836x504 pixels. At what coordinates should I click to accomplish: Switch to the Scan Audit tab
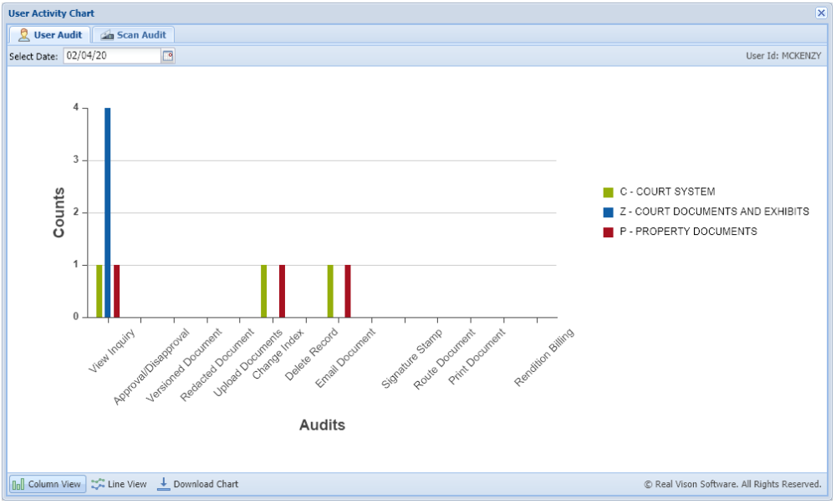tap(132, 34)
